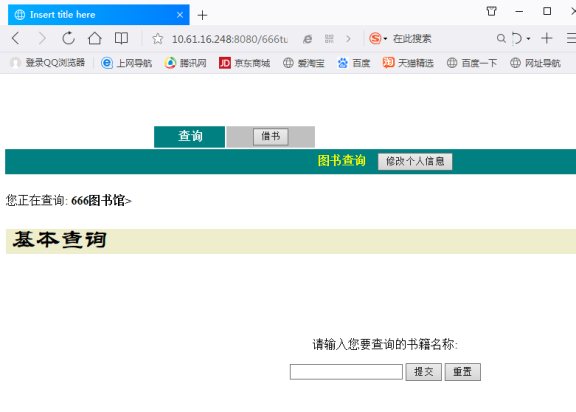Click the 重置 reset button

[462, 372]
